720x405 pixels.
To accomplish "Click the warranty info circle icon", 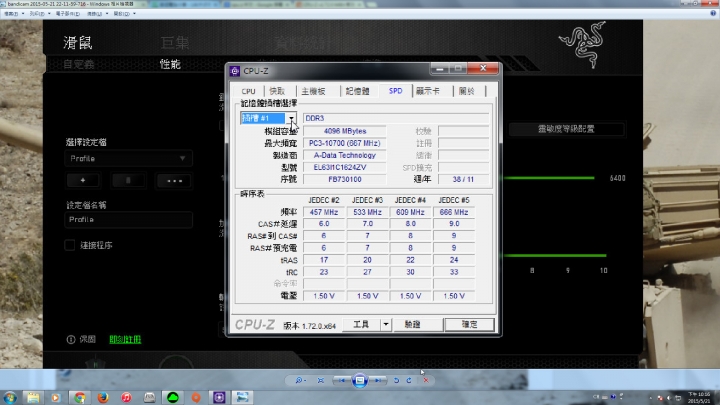I will (x=71, y=339).
